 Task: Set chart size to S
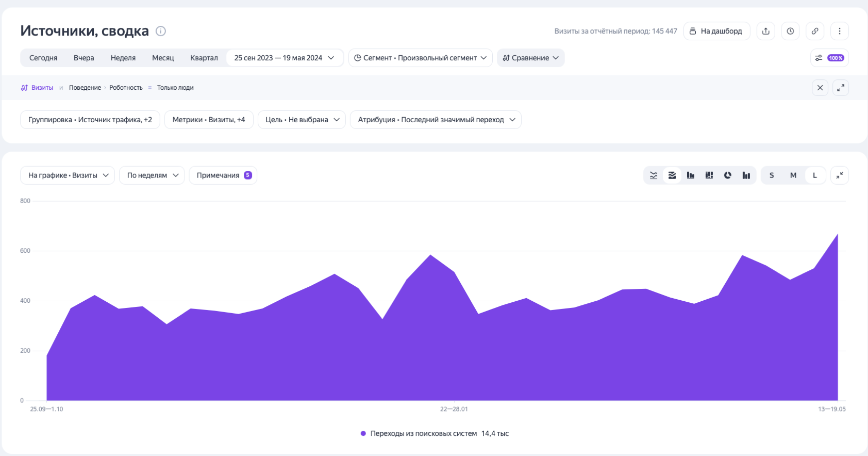coord(772,175)
